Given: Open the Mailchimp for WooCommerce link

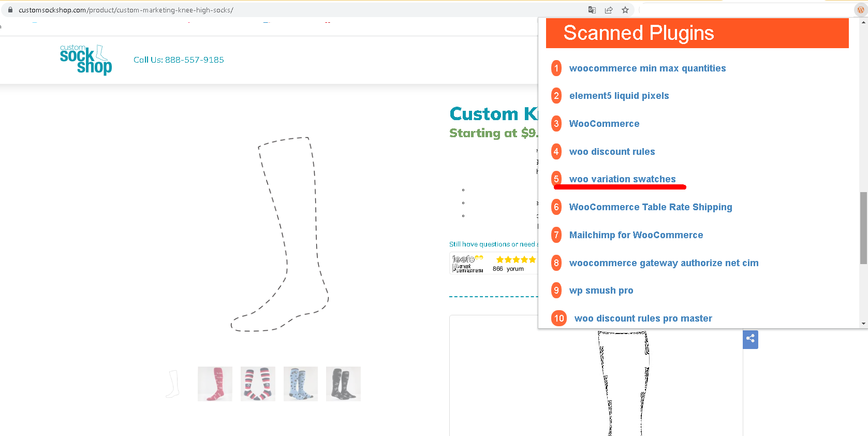Looking at the screenshot, I should [636, 235].
